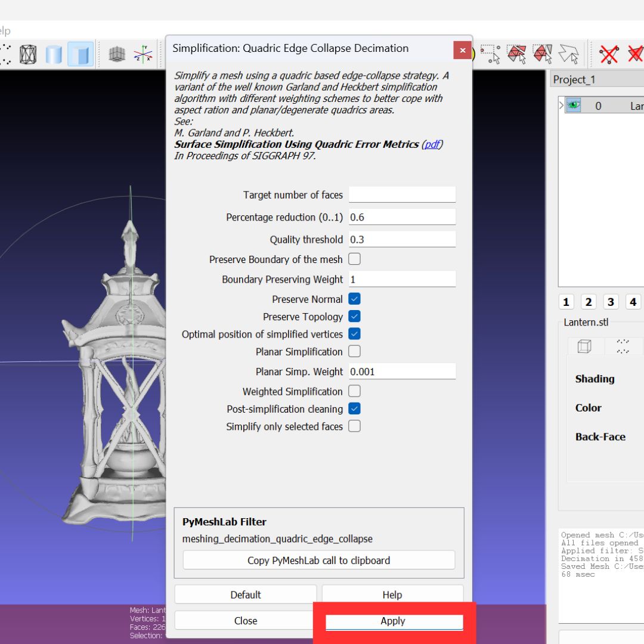Image resolution: width=644 pixels, height=644 pixels.
Task: Show the XYZ axes toggle icon
Action: tap(143, 54)
